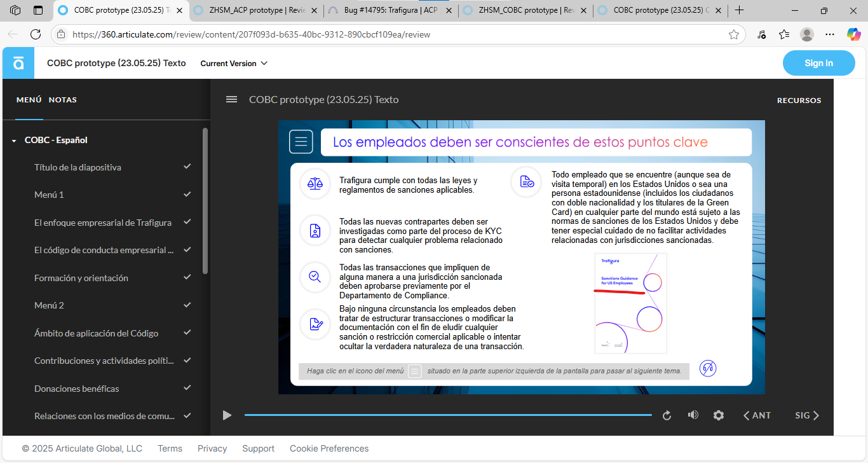This screenshot has width=868, height=463.
Task: Click the playback seekbar
Action: click(x=448, y=415)
